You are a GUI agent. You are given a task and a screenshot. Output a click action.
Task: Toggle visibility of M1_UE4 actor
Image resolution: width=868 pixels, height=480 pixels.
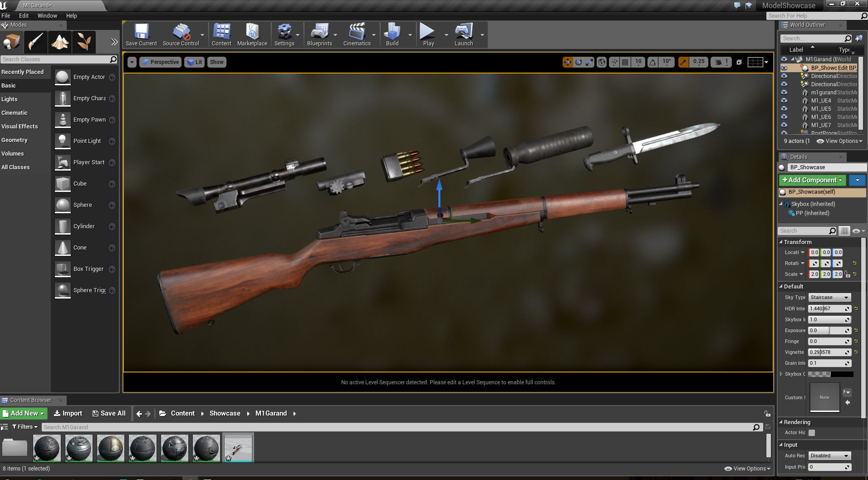[x=784, y=101]
